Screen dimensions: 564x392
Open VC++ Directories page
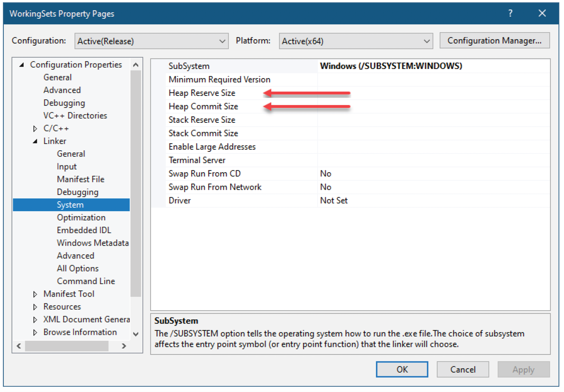pyautogui.click(x=75, y=116)
